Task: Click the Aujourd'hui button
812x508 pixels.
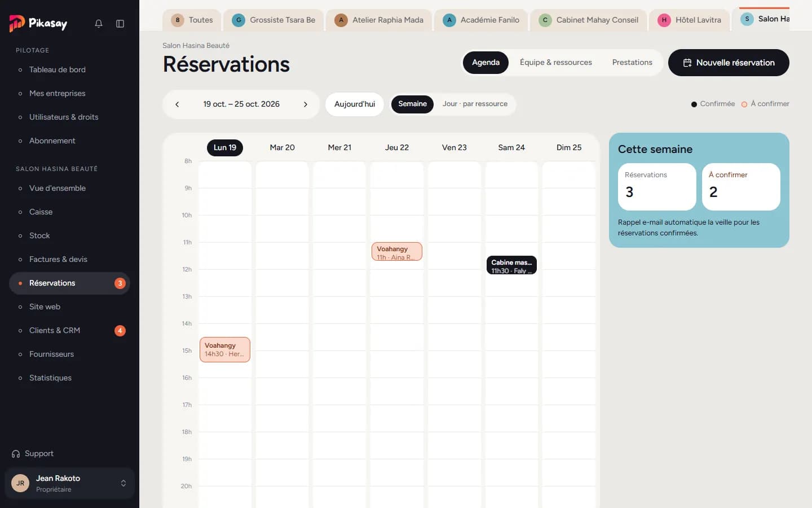Action: 355,104
